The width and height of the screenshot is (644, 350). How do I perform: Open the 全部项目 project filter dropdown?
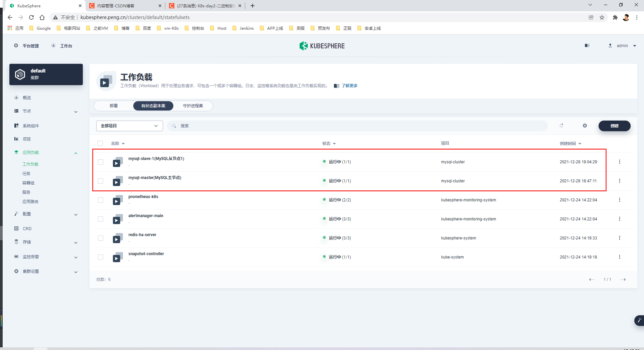[130, 126]
